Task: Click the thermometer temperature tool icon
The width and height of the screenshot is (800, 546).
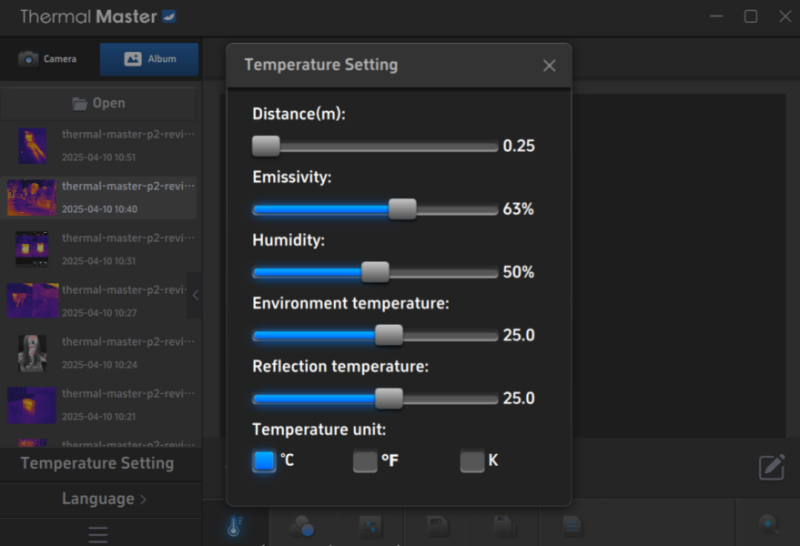Action: pos(235,526)
